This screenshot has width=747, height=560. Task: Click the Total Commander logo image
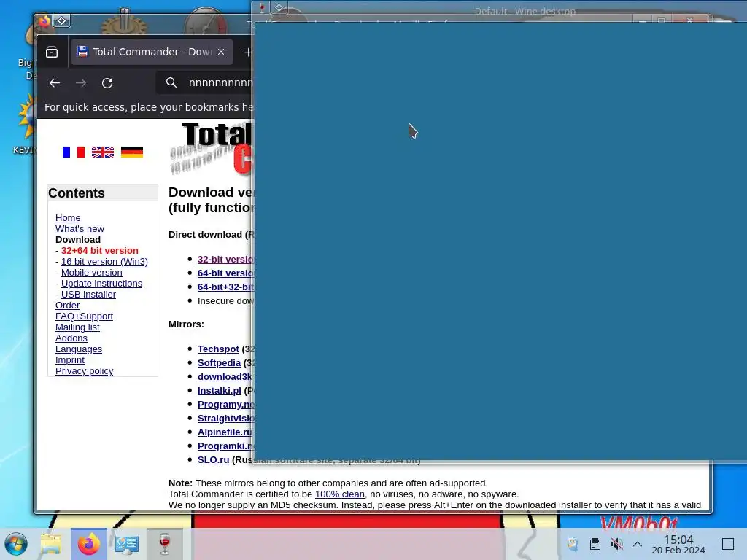tap(211, 149)
